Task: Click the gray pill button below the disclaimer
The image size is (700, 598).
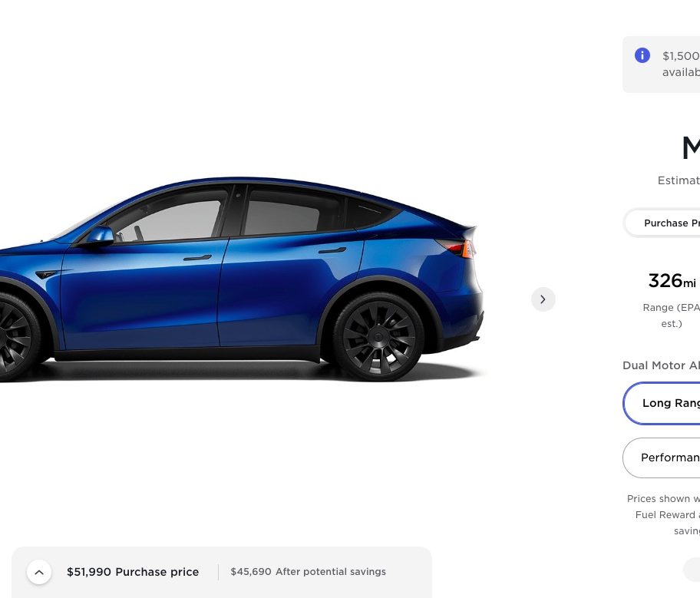Action: pos(692,570)
